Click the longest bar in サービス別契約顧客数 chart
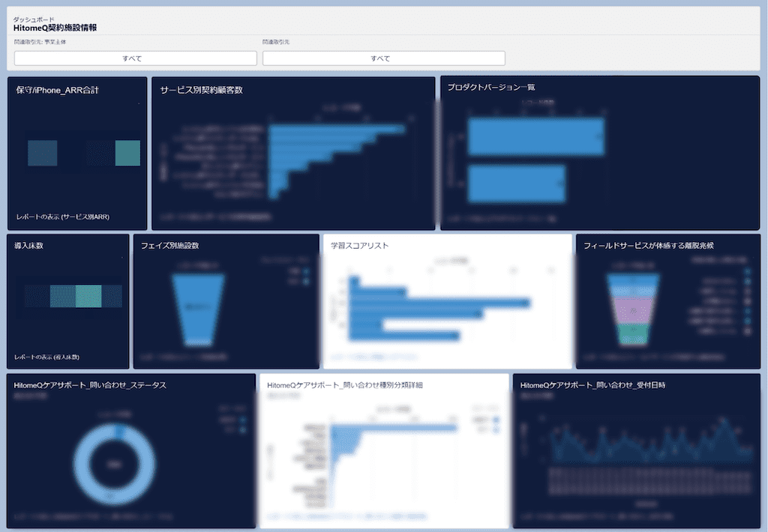 (337, 129)
